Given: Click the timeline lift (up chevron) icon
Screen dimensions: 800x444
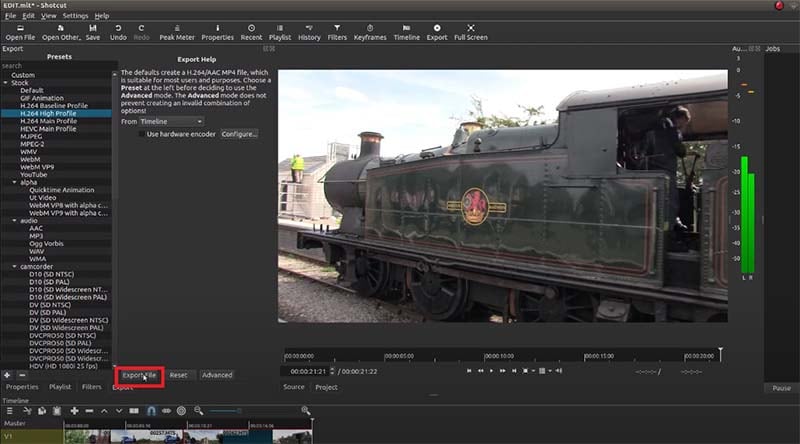Looking at the screenshot, I should point(104,411).
